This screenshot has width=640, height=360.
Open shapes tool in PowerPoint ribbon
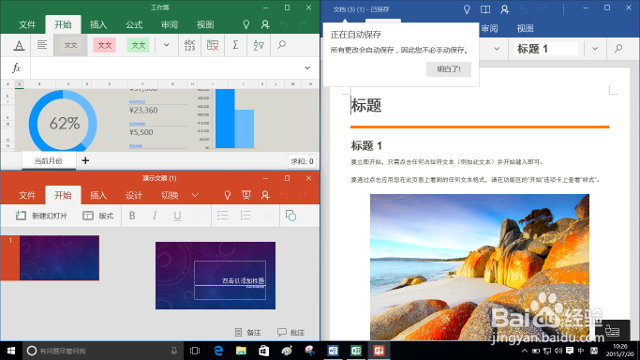point(291,216)
